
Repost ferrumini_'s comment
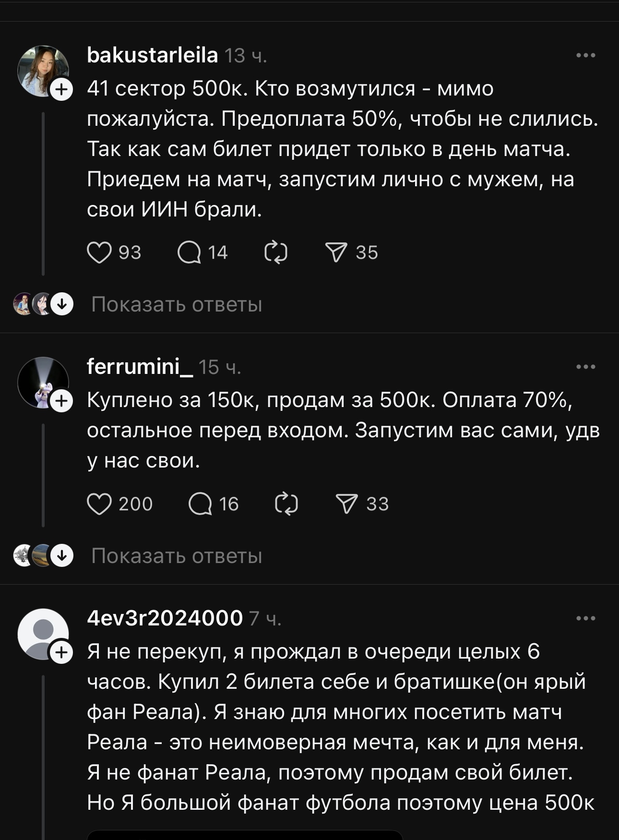coord(286,503)
